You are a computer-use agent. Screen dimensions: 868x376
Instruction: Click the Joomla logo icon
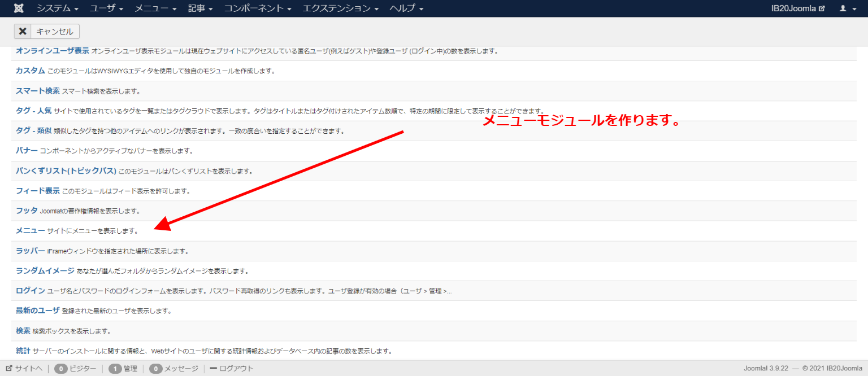click(x=19, y=8)
